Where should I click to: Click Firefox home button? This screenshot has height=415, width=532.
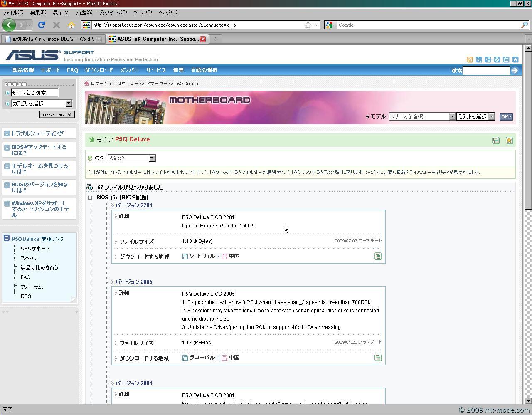point(71,25)
